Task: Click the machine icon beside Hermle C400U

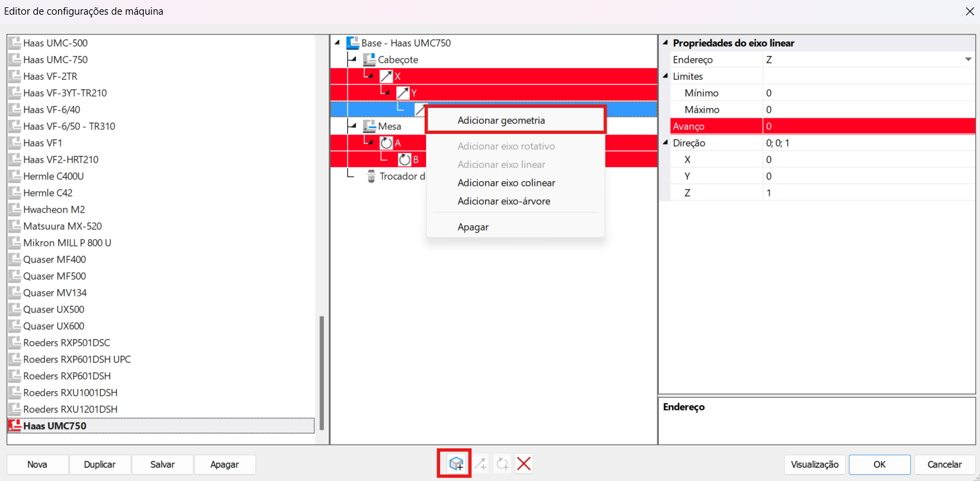Action: point(14,177)
